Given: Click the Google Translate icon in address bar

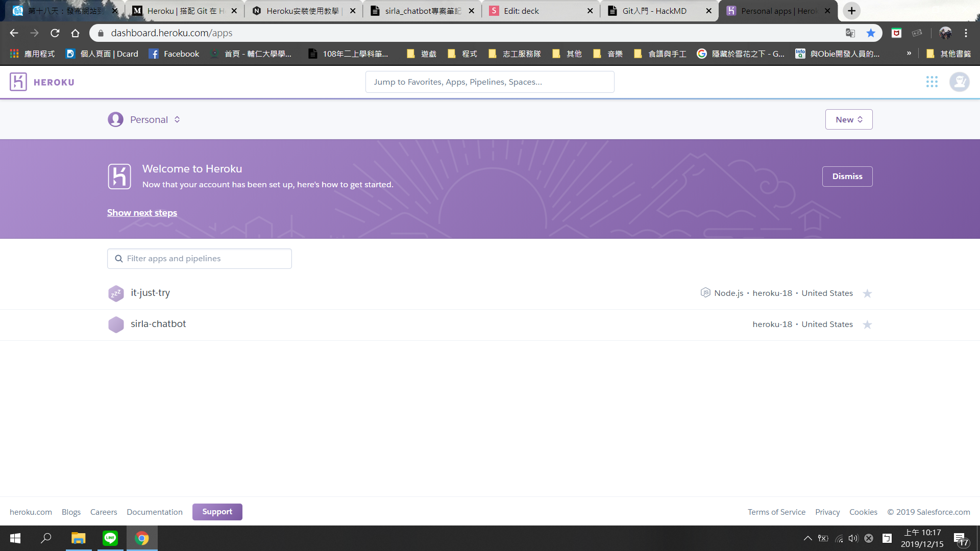Looking at the screenshot, I should click(850, 33).
